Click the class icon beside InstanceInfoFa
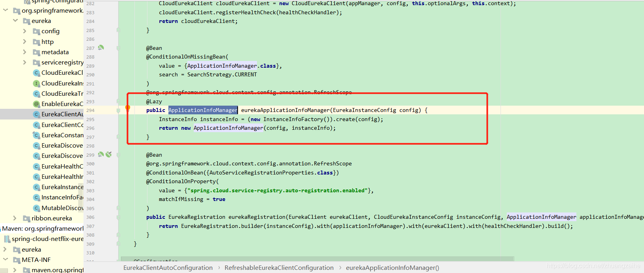644x273 pixels. pyautogui.click(x=36, y=197)
